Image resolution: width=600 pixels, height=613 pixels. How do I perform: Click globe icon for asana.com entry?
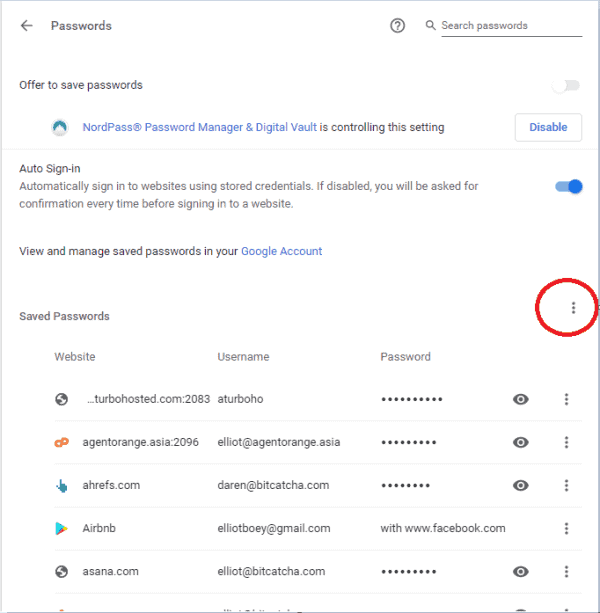click(61, 572)
